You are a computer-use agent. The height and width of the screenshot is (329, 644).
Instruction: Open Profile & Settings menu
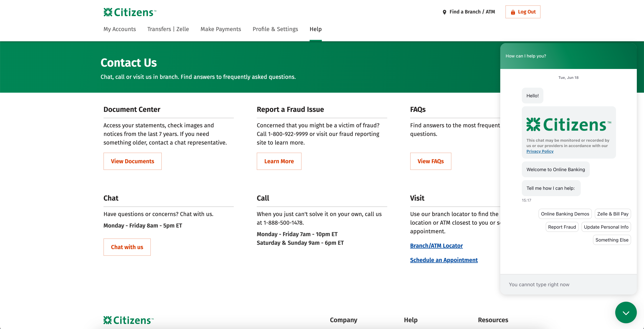point(275,29)
